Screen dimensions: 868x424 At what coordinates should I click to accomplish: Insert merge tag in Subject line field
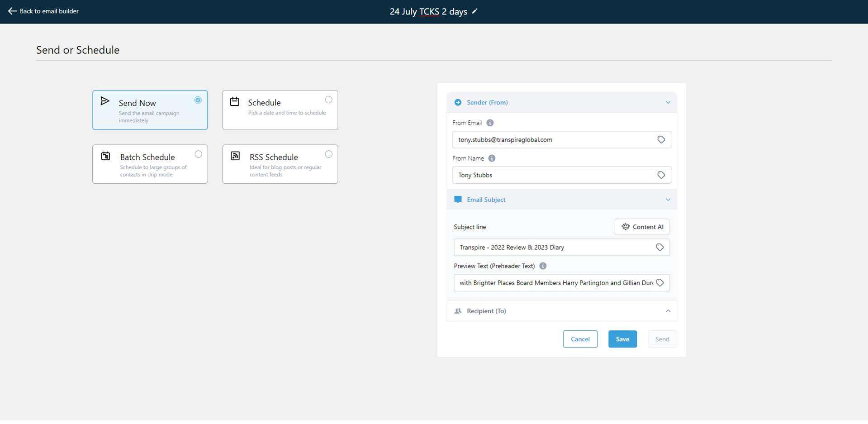tap(660, 248)
